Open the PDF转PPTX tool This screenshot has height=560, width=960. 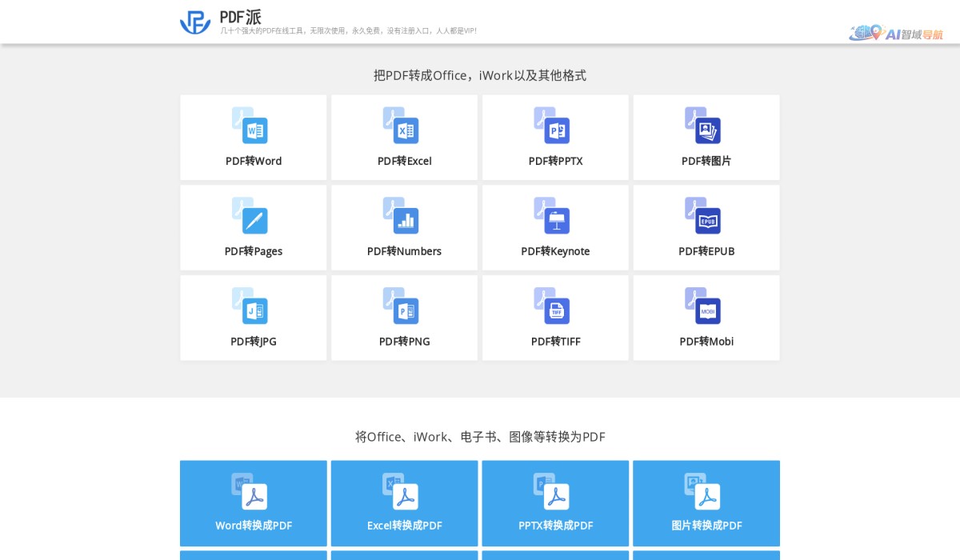click(x=555, y=137)
